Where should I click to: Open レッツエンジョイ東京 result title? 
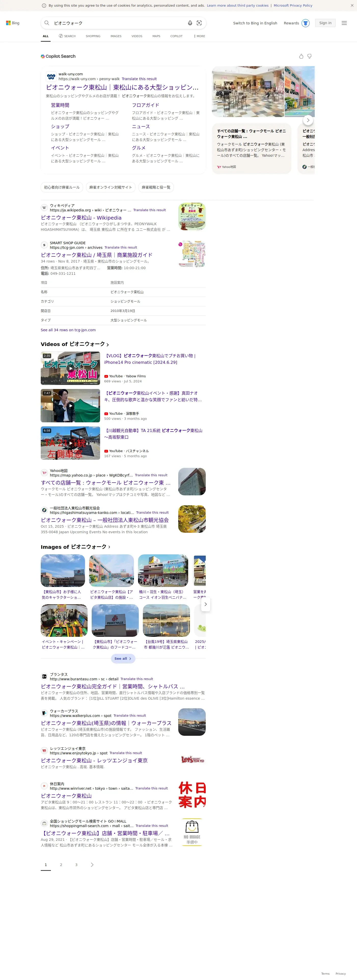tap(94, 760)
